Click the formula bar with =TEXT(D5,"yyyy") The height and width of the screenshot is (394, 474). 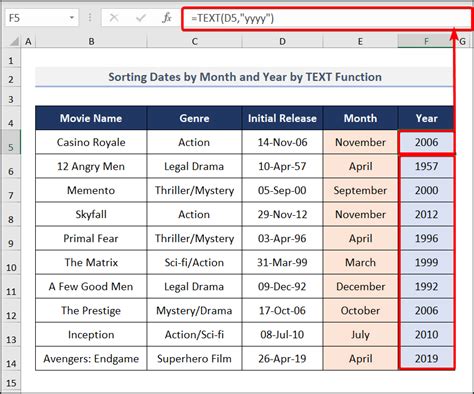[327, 18]
